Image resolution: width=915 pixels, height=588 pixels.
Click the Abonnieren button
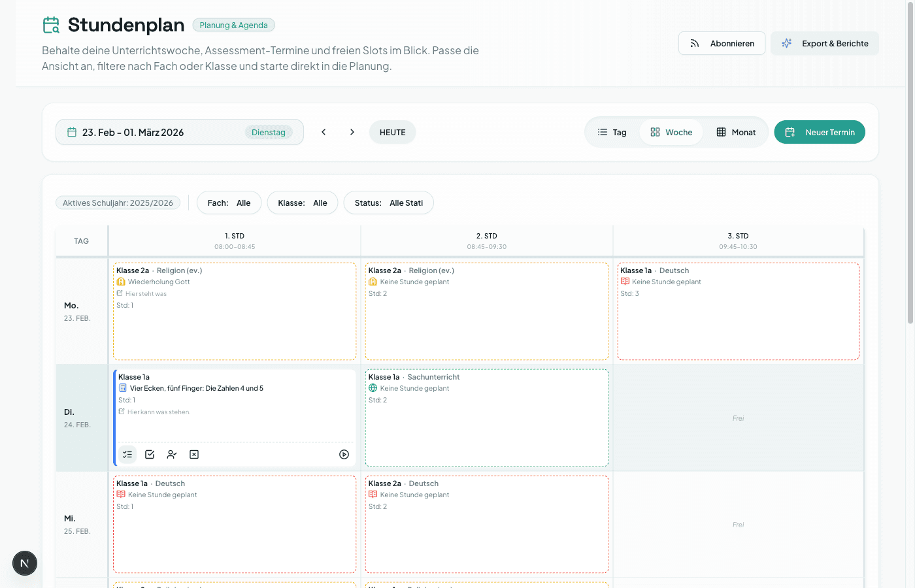point(722,43)
